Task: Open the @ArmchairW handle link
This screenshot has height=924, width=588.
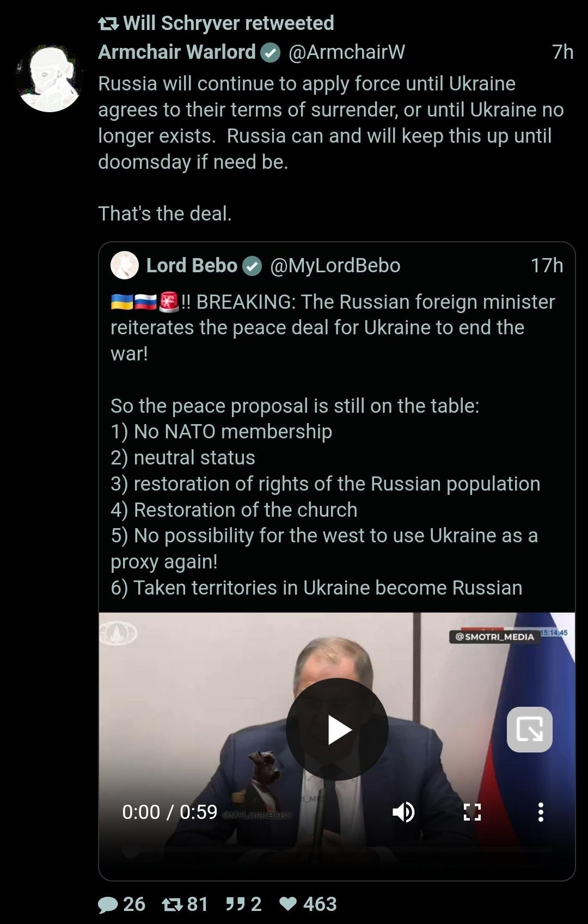Action: click(346, 52)
